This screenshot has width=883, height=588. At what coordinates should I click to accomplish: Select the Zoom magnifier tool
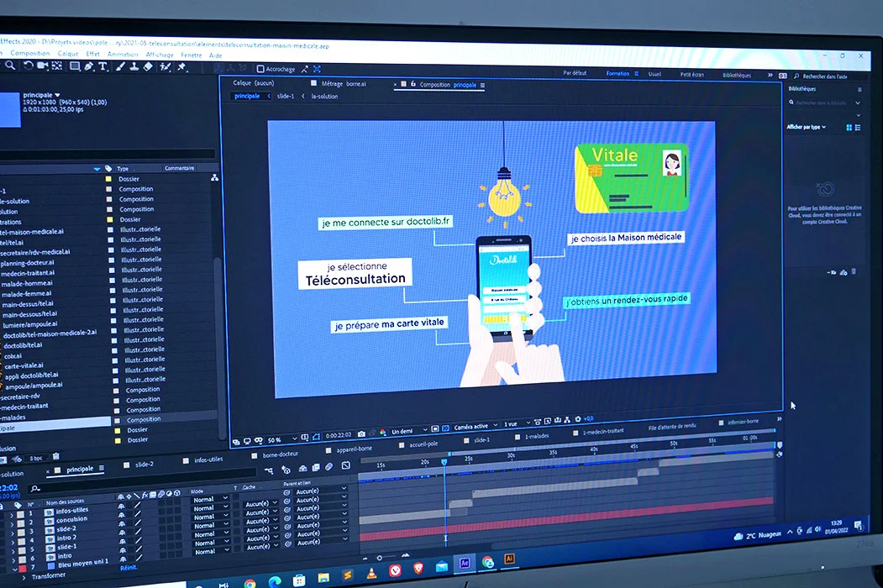coord(11,66)
